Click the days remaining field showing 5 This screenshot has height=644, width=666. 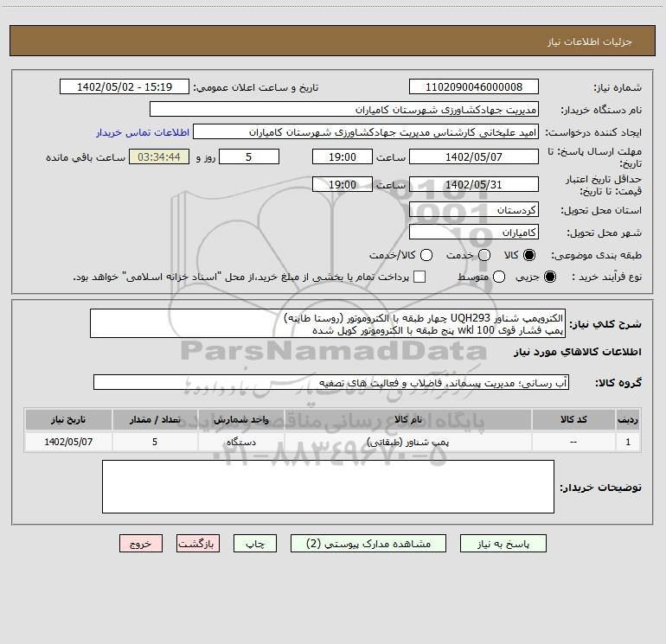coord(249,156)
